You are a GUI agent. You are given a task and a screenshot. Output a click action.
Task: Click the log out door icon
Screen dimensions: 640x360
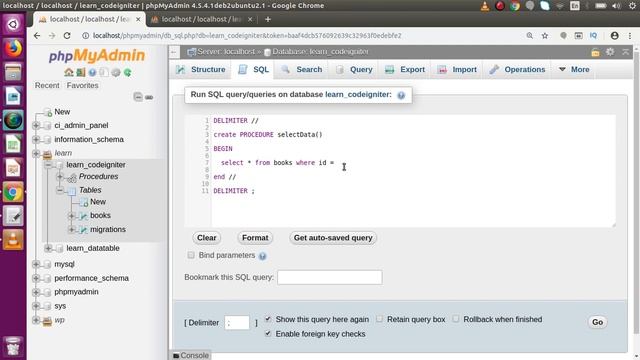click(80, 72)
